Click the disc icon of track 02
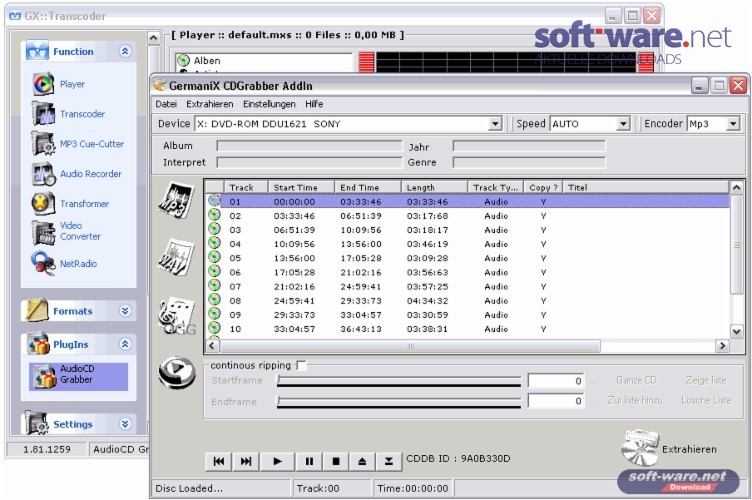 coord(214,215)
